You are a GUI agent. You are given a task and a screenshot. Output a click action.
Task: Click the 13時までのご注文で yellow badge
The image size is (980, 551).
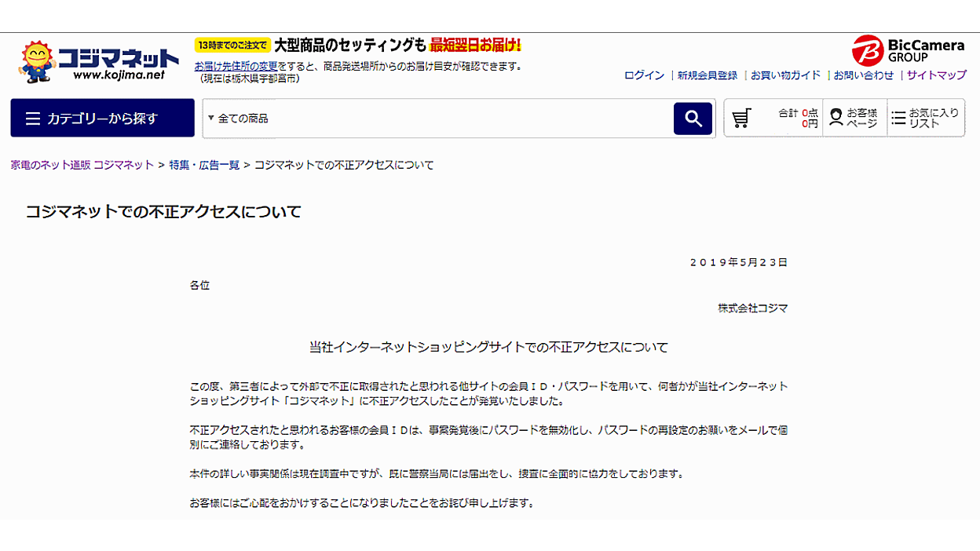click(x=233, y=46)
